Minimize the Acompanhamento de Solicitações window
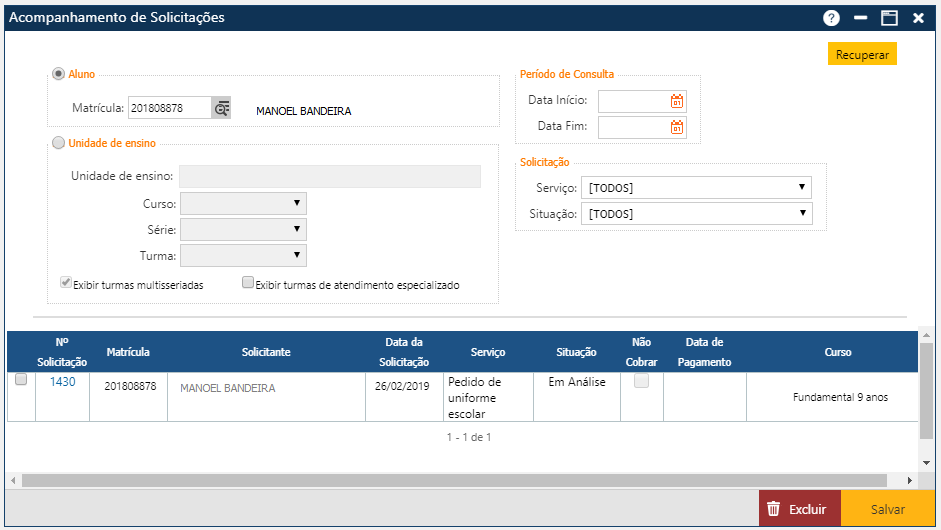Image resolution: width=941 pixels, height=530 pixels. point(861,18)
